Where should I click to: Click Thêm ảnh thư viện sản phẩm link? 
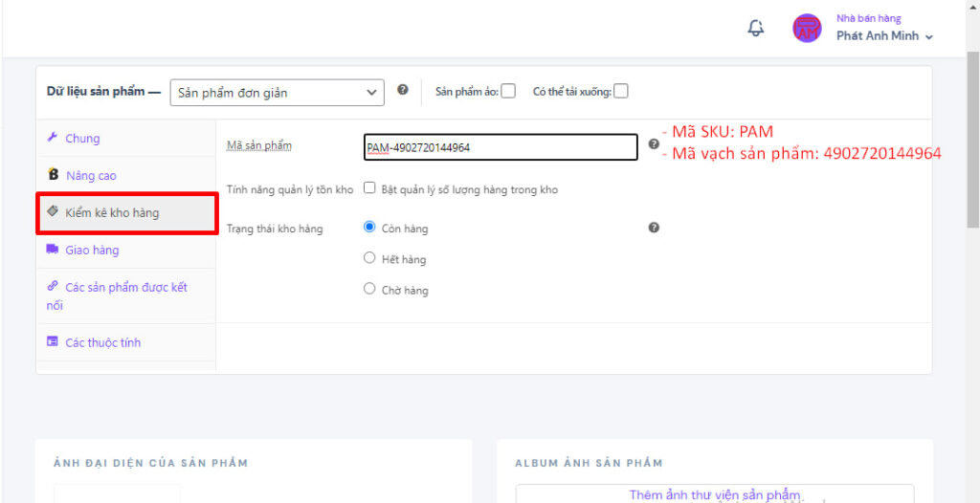(714, 495)
